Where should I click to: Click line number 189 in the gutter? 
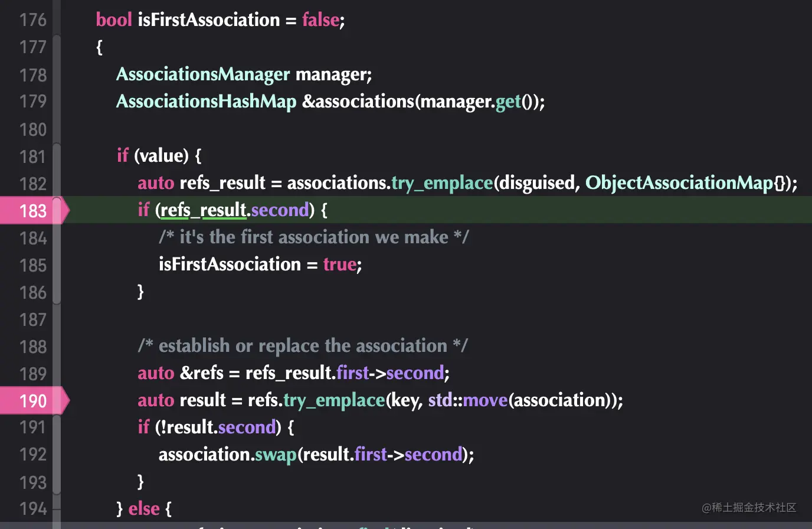[33, 374]
